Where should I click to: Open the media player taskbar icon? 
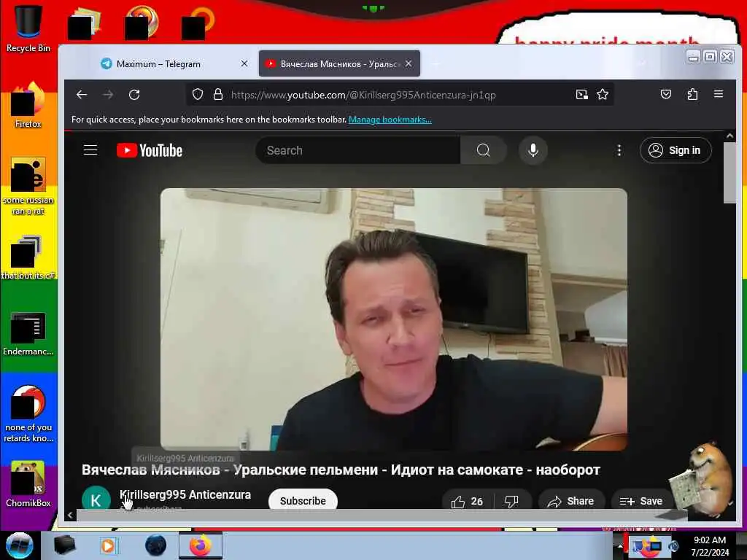point(108,545)
